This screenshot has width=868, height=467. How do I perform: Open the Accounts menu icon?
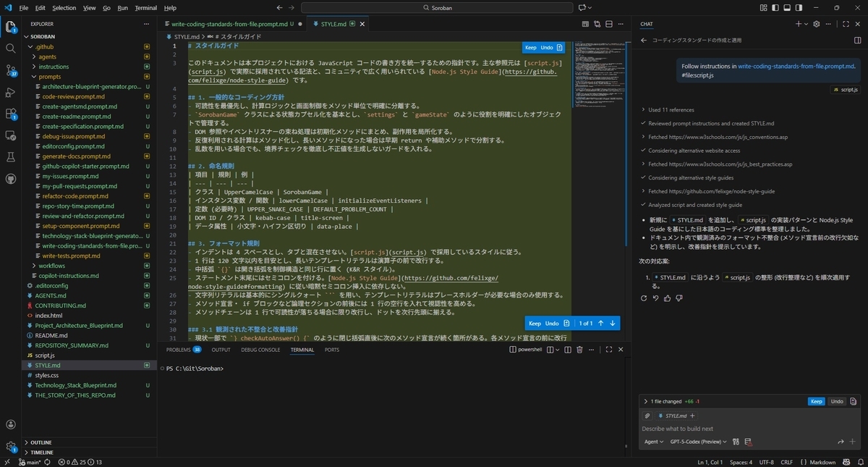(x=11, y=425)
